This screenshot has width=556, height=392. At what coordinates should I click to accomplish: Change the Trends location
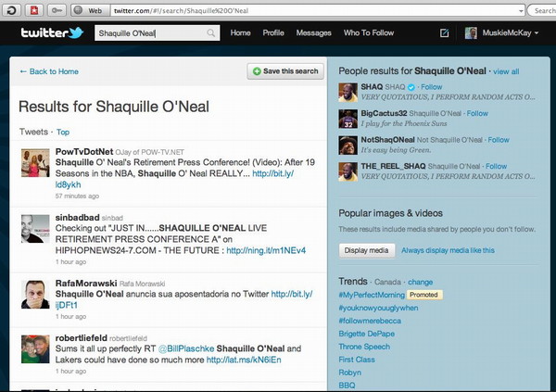coord(420,282)
